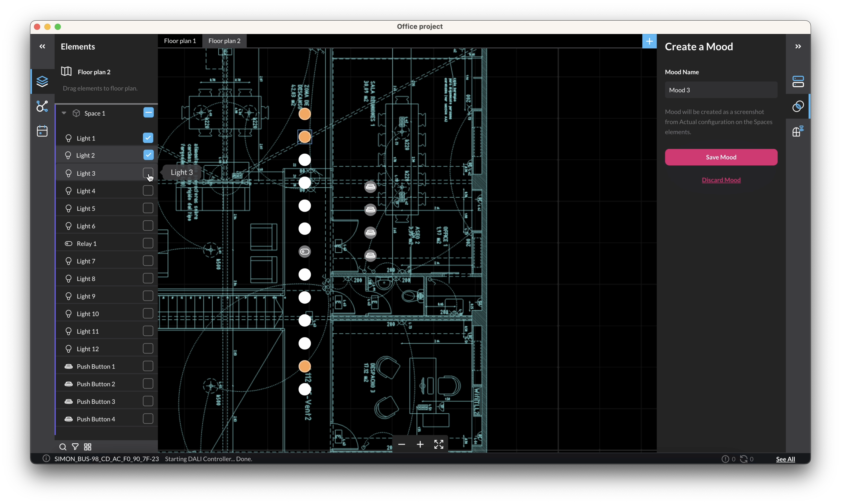
Task: Select Push Button 4 row
Action: pos(106,419)
